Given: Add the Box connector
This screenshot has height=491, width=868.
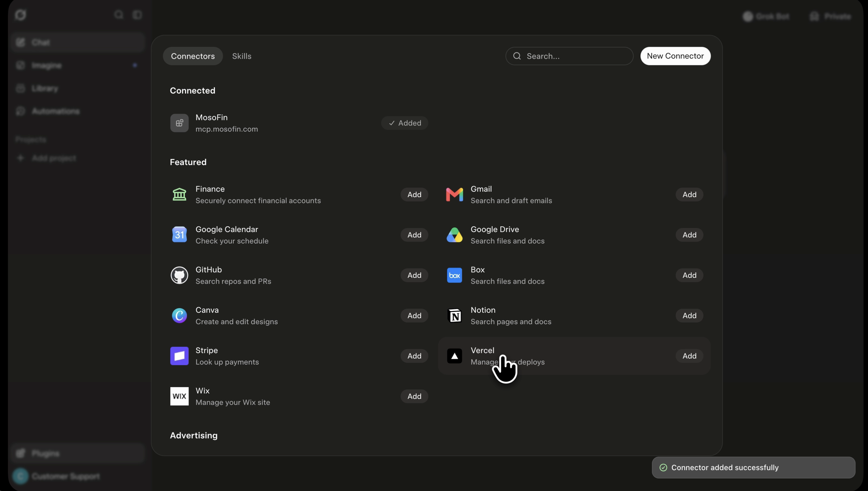Looking at the screenshot, I should tap(689, 275).
